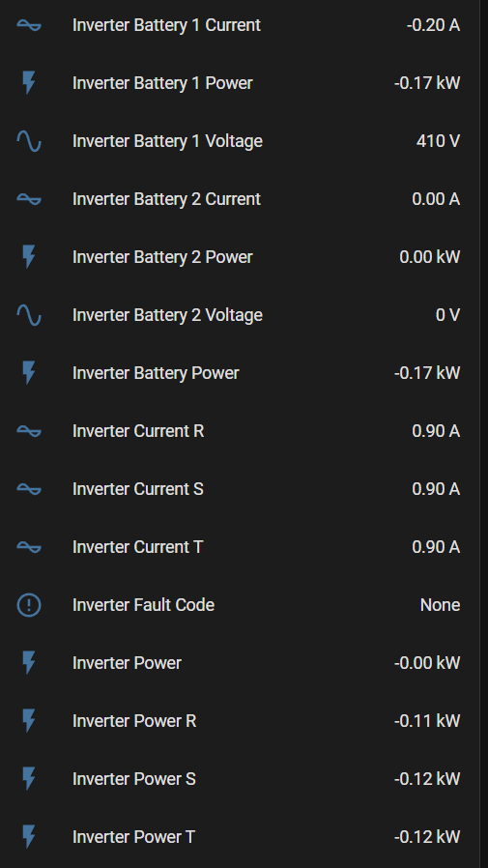Click the flash icon beside Battery 2 Power

click(29, 257)
